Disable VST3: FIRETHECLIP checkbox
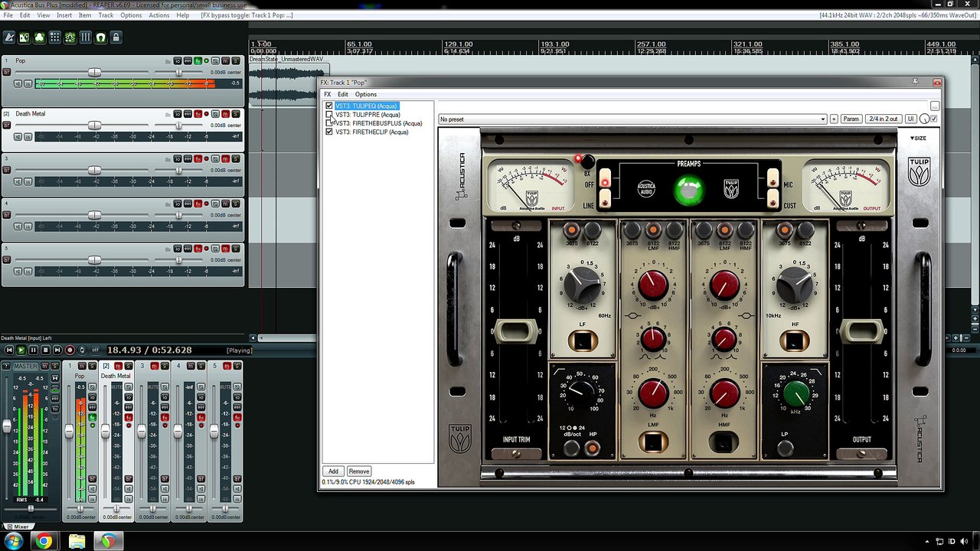The image size is (980, 551). click(x=329, y=132)
